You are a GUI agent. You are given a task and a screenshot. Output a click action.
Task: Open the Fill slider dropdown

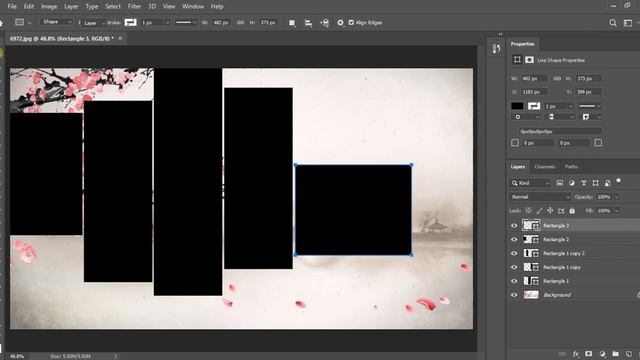616,211
